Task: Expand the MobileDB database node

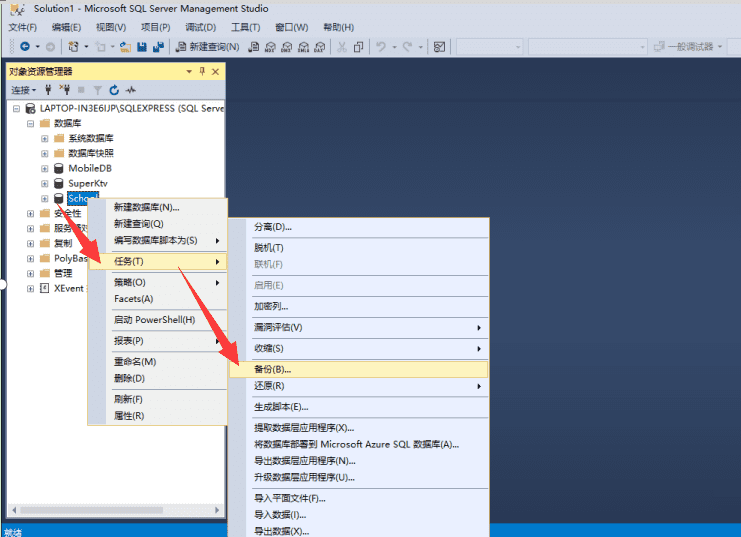Action: coord(44,168)
